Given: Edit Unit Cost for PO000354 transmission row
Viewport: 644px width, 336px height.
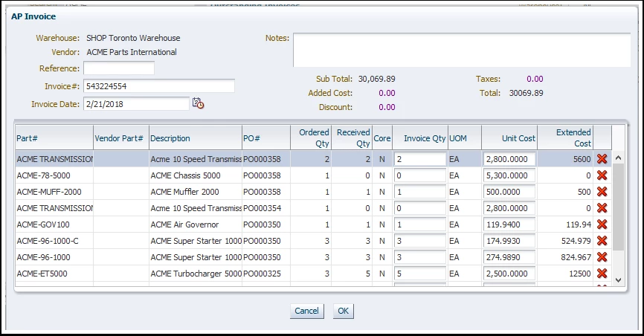Looking at the screenshot, I should (x=509, y=208).
